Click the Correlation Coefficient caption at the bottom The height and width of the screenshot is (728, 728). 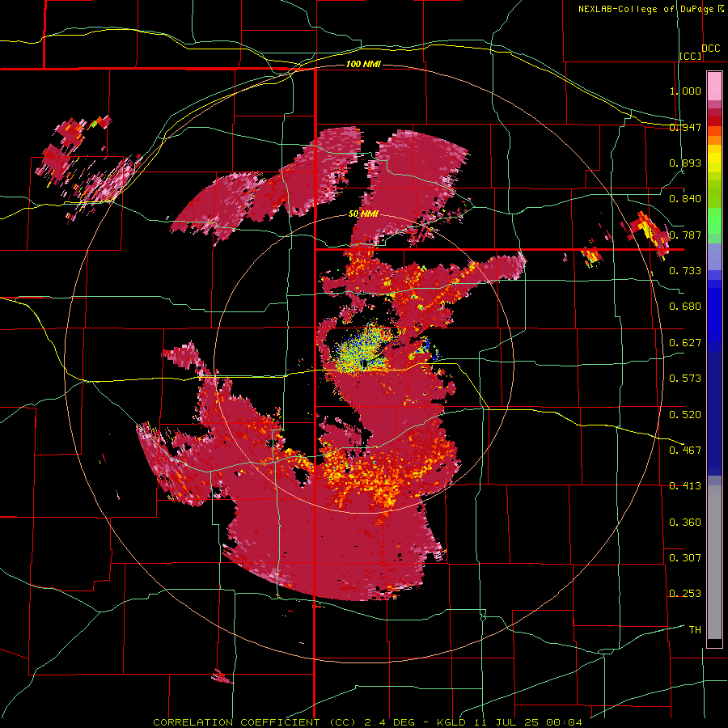[367, 722]
